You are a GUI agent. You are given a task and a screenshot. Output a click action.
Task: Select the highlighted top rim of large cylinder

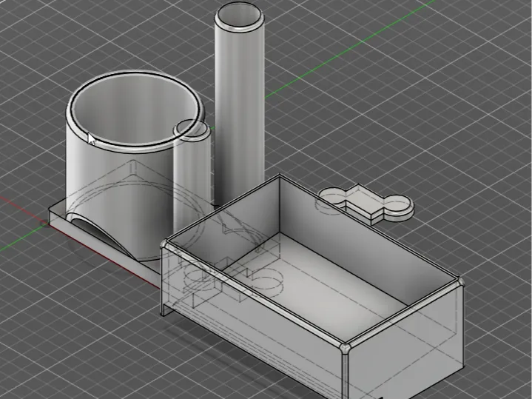(x=135, y=148)
